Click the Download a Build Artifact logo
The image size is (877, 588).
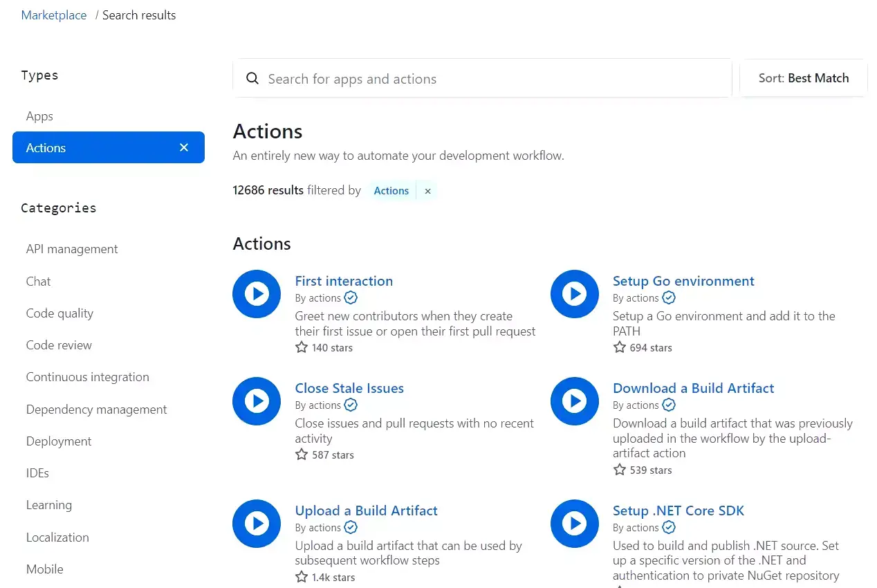[x=575, y=401]
